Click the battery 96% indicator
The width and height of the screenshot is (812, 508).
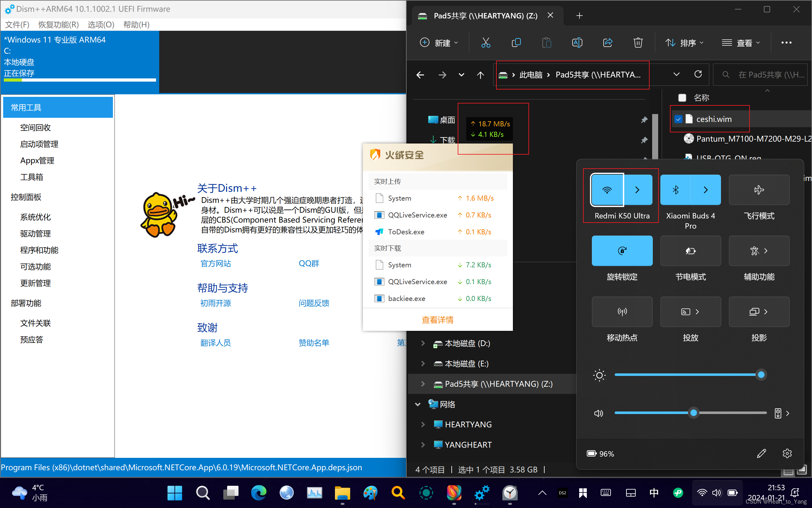[x=600, y=454]
